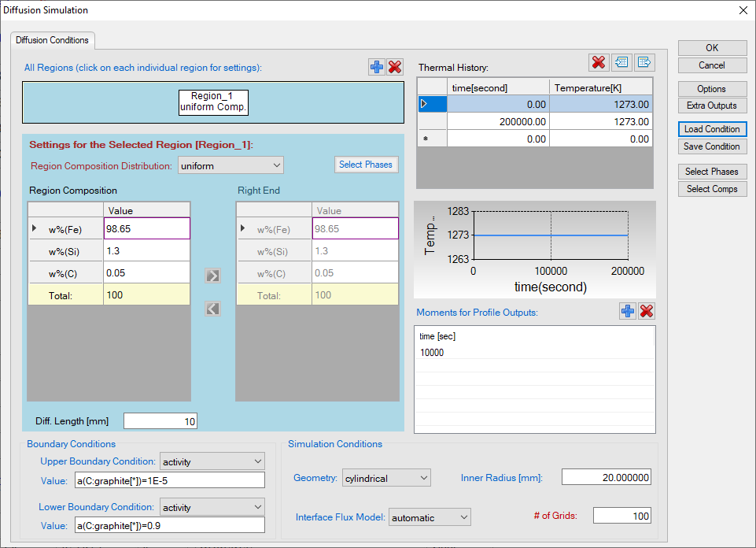Expand the Interface Flux Model dropdown

point(430,517)
